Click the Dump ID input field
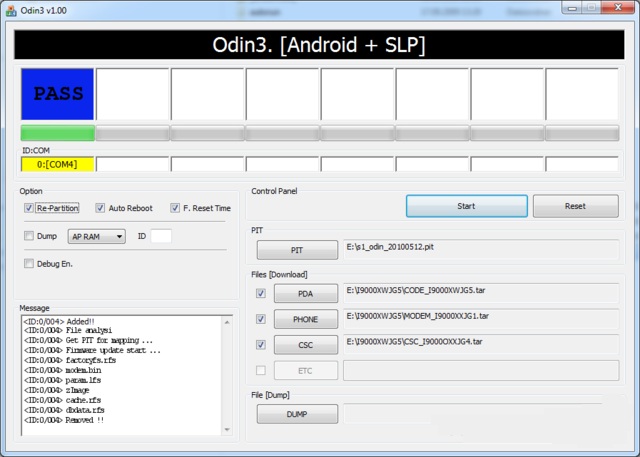The height and width of the screenshot is (457, 640). click(x=161, y=236)
